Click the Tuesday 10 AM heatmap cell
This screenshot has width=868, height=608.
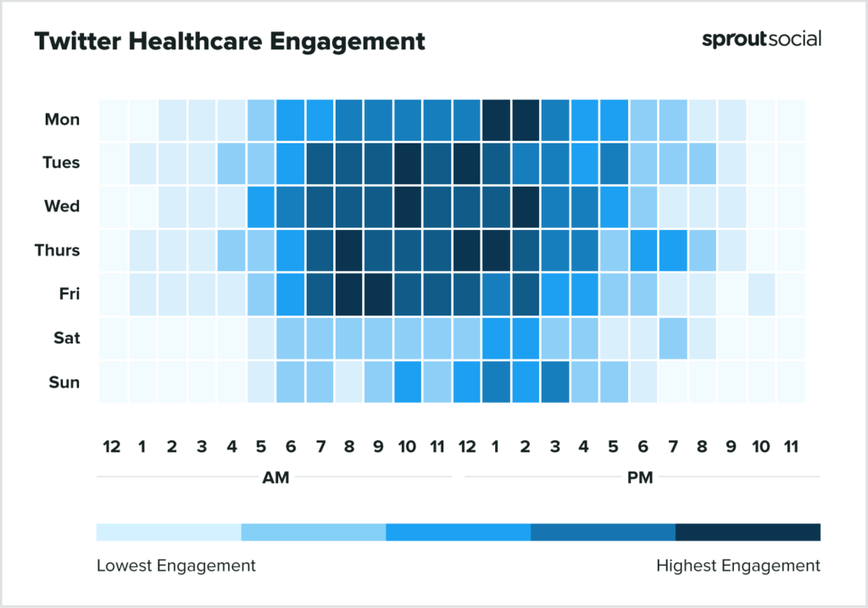(x=408, y=163)
